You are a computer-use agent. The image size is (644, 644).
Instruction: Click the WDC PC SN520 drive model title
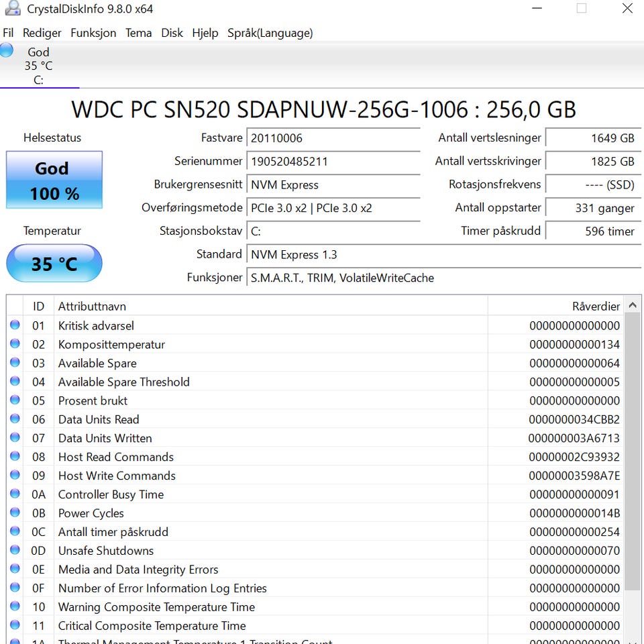pyautogui.click(x=323, y=109)
